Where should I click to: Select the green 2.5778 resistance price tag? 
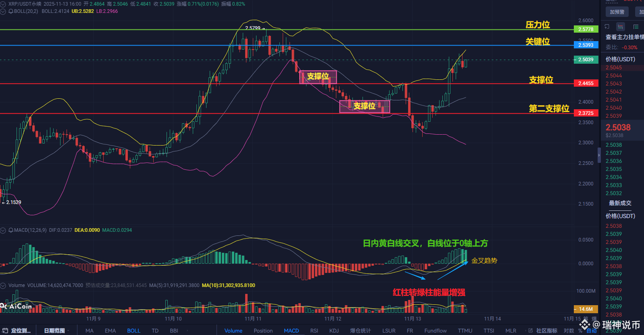[586, 29]
